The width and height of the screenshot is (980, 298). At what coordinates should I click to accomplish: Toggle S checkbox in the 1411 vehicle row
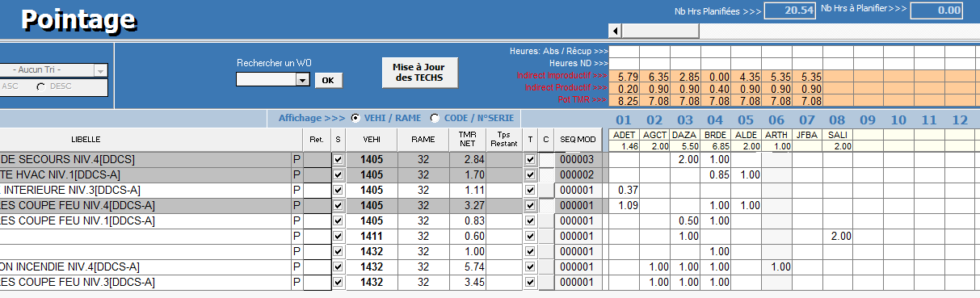pyautogui.click(x=338, y=237)
